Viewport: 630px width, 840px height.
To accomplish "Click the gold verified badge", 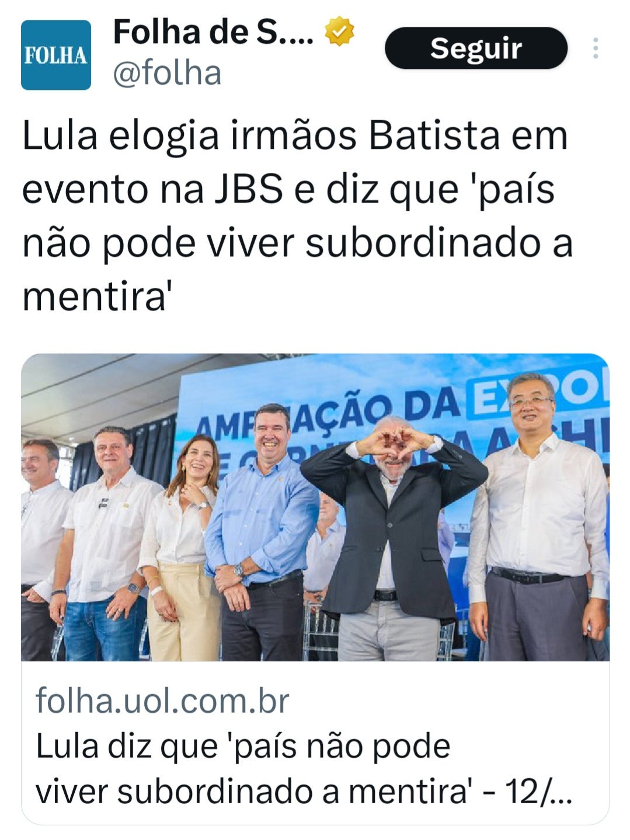I will tap(339, 32).
